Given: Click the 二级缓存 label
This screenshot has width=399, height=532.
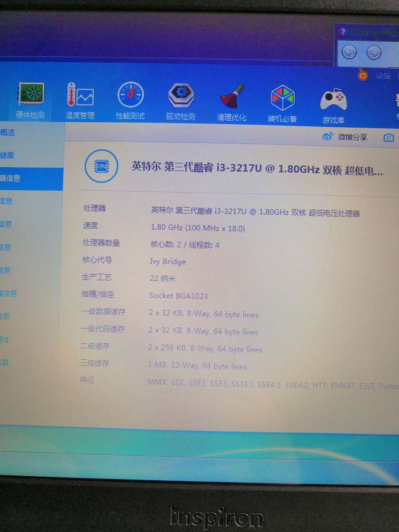Looking at the screenshot, I should tap(95, 346).
